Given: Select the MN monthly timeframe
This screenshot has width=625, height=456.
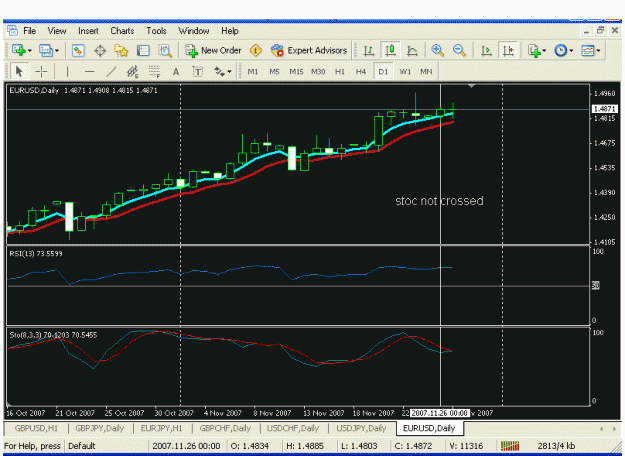Looking at the screenshot, I should (x=426, y=72).
